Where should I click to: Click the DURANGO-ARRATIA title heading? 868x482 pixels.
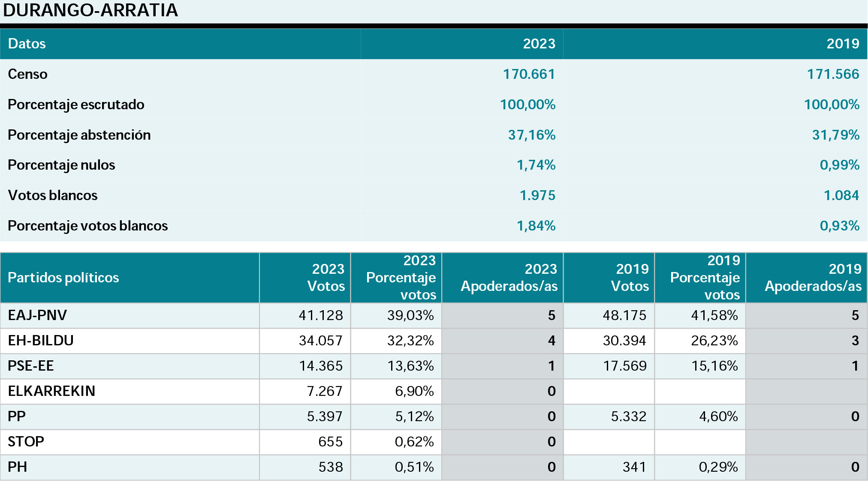(x=90, y=10)
